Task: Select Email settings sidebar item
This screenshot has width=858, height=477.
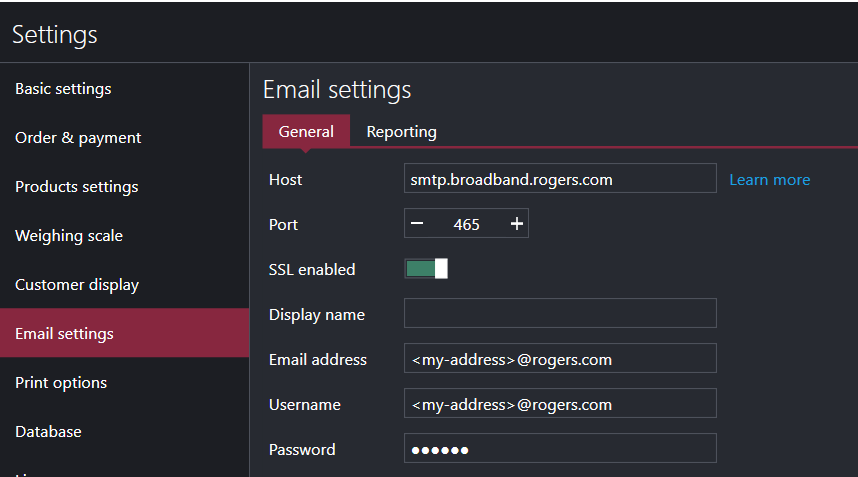Action: [64, 334]
